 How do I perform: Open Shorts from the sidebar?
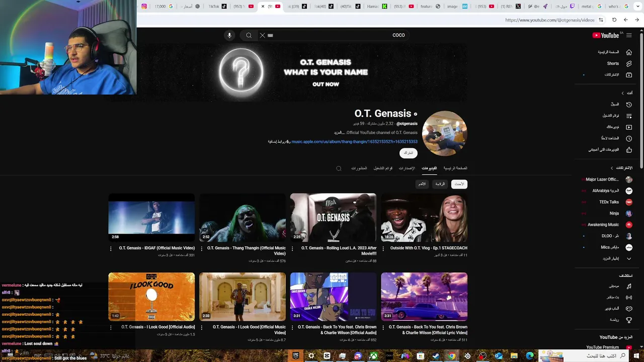click(613, 64)
